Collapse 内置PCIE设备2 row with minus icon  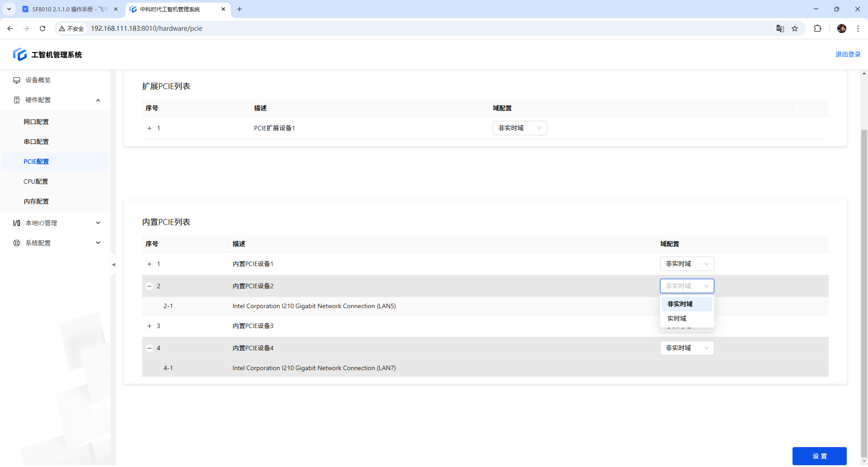149,286
